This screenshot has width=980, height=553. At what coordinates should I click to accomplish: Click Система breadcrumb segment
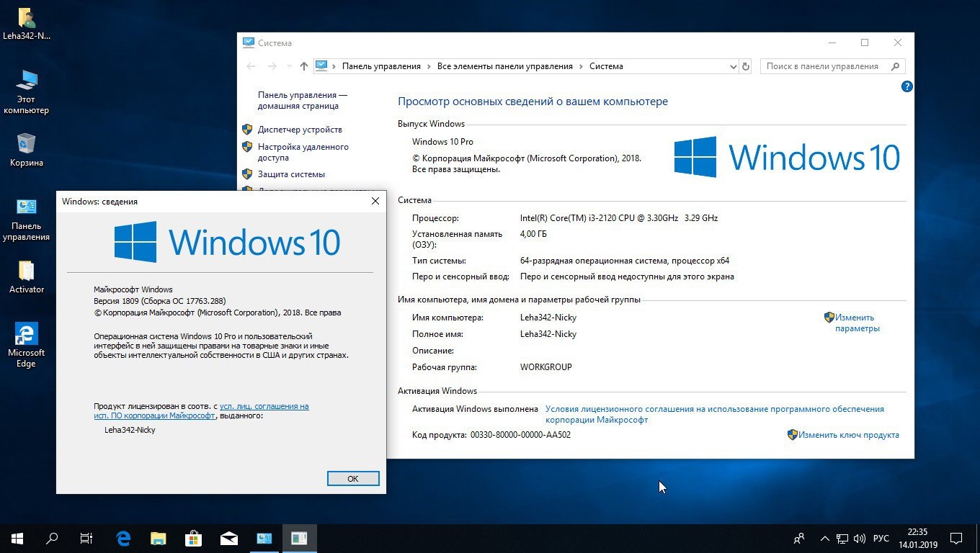[606, 66]
